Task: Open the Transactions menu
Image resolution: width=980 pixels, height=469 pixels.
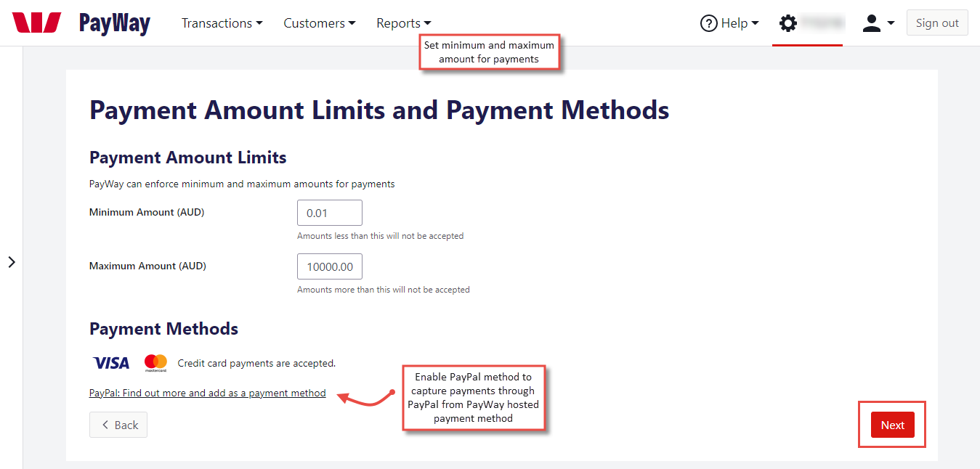Action: tap(222, 23)
